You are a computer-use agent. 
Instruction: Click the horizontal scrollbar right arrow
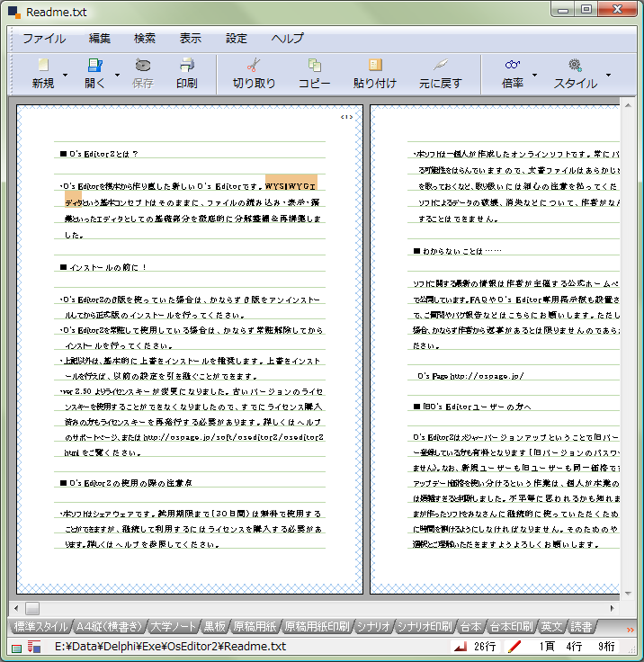[612, 608]
